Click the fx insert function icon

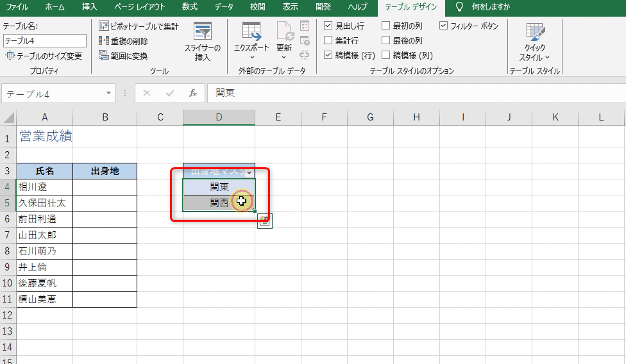192,94
